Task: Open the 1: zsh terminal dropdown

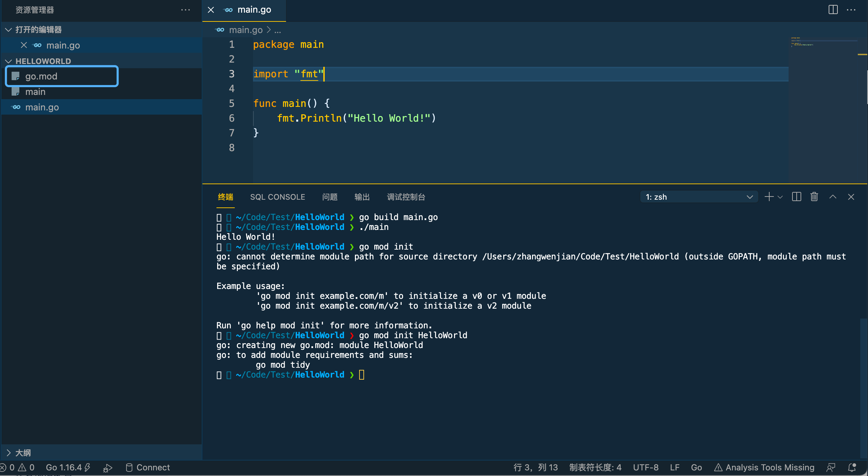Action: click(x=698, y=197)
